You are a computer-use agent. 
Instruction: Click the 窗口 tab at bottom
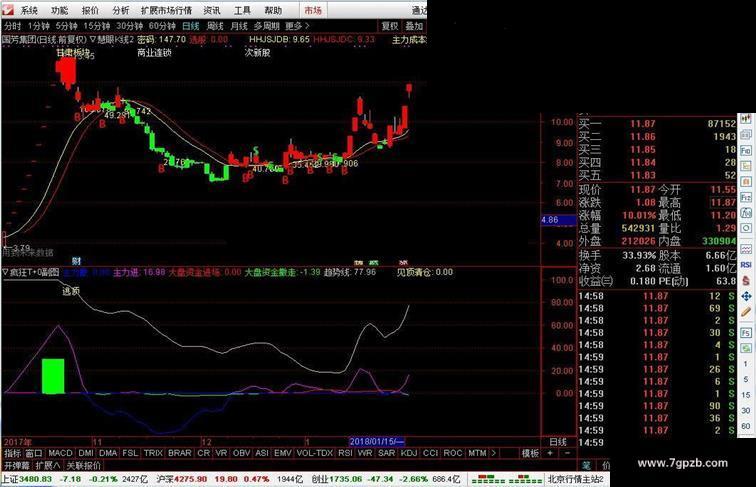point(34,453)
